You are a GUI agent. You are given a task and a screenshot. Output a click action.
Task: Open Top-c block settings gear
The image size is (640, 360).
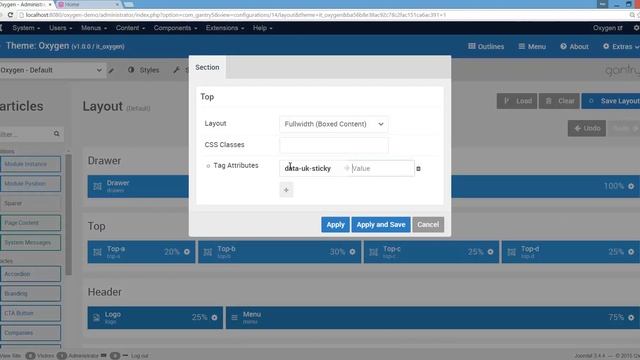(490, 252)
